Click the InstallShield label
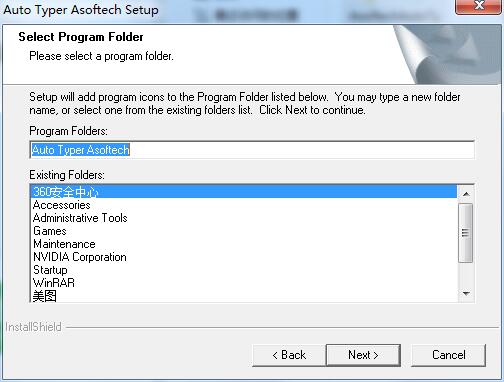This screenshot has width=504, height=382. (33, 327)
